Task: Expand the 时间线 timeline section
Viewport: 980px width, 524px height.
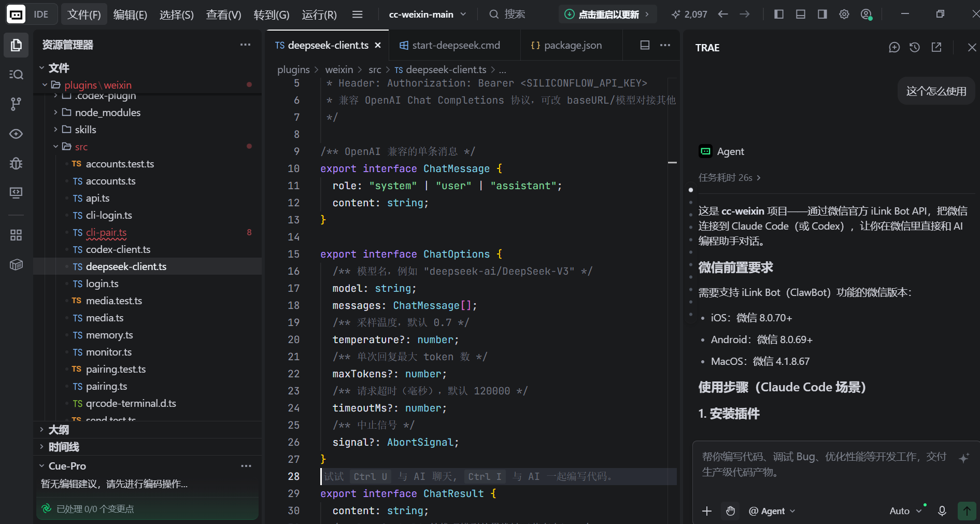Action: [x=42, y=447]
